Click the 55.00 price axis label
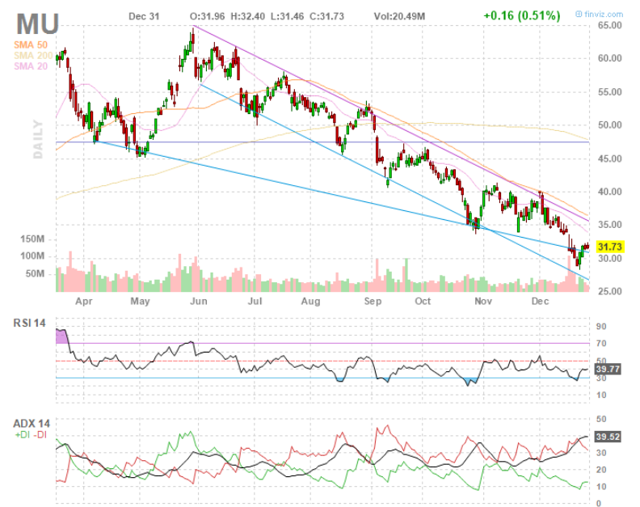The height and width of the screenshot is (507, 640). pos(610,92)
